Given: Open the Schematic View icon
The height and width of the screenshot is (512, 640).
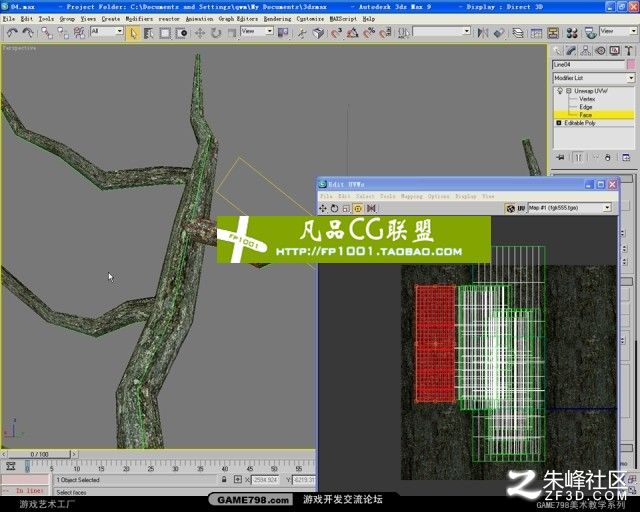Looking at the screenshot, I should [553, 33].
